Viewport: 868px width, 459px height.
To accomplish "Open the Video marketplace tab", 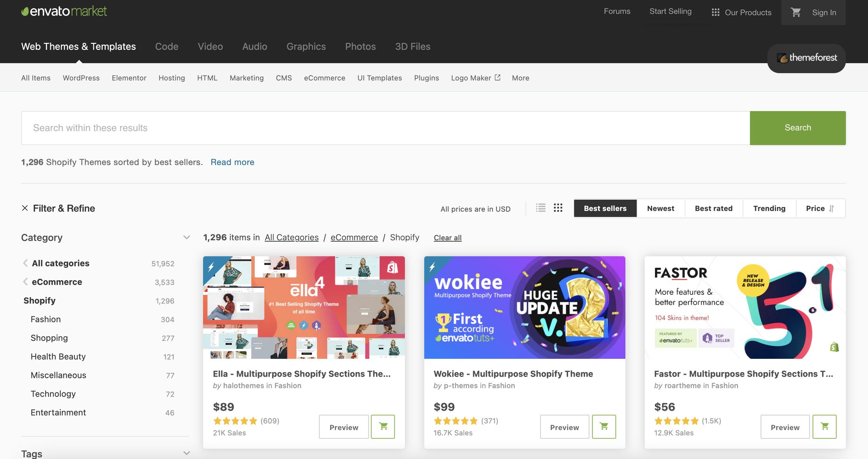I will tap(210, 46).
